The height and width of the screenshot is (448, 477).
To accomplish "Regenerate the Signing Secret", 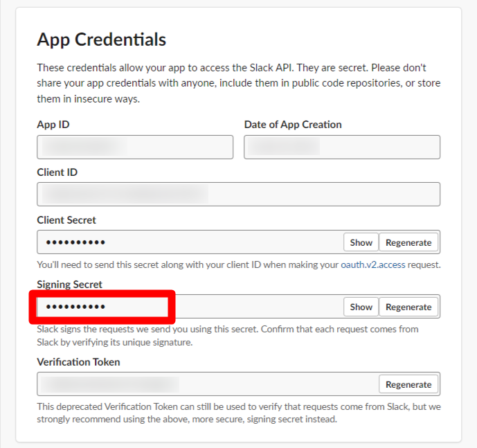I will pos(408,307).
